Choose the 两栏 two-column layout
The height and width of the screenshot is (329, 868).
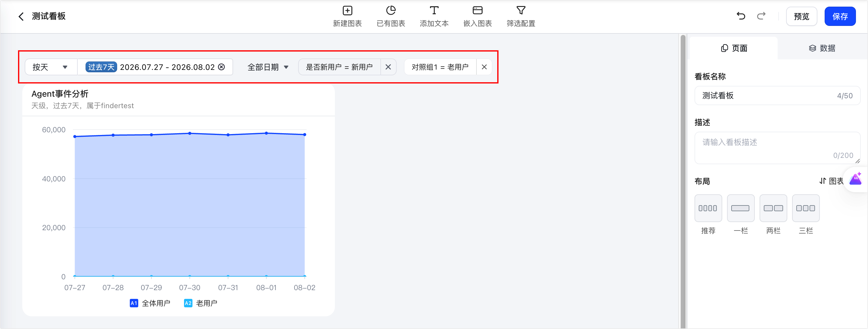[773, 208]
